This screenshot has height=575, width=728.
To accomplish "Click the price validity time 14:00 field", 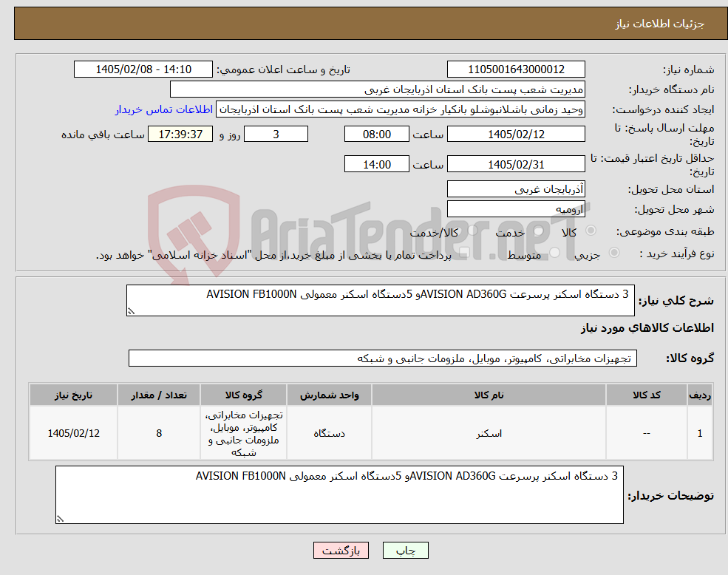I will [376, 164].
